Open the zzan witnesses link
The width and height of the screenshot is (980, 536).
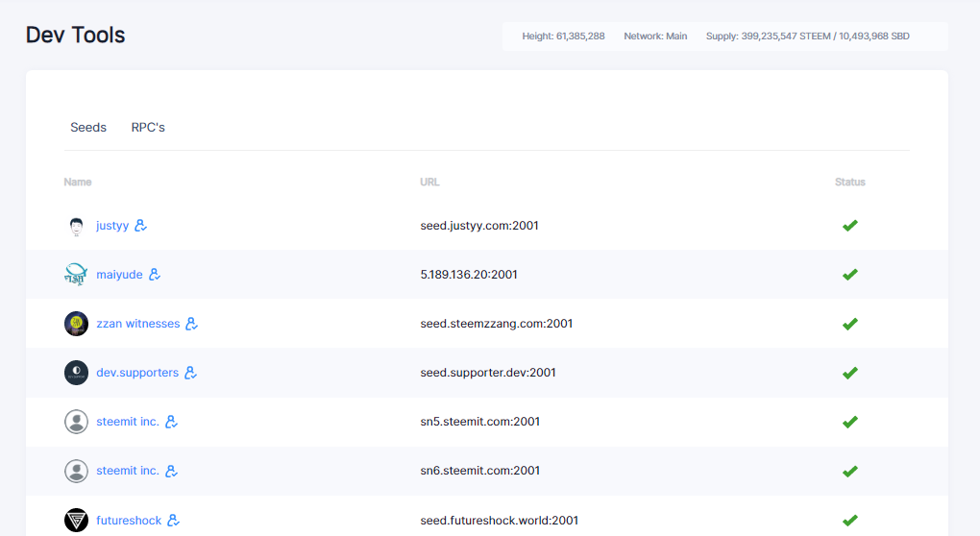[138, 324]
